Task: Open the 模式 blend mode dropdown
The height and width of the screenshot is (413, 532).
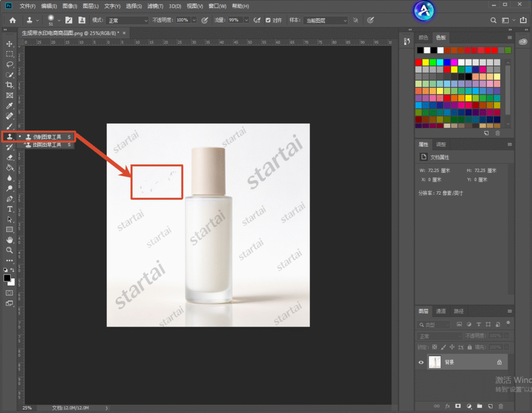Action: tap(127, 20)
